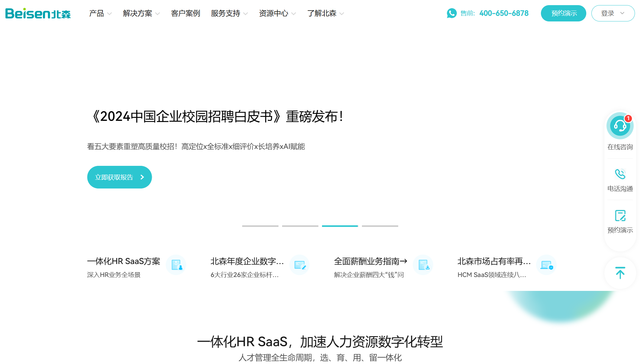Click the 预约演示 form icon in sidebar
Screen dimensions: 641x364
pos(620,216)
